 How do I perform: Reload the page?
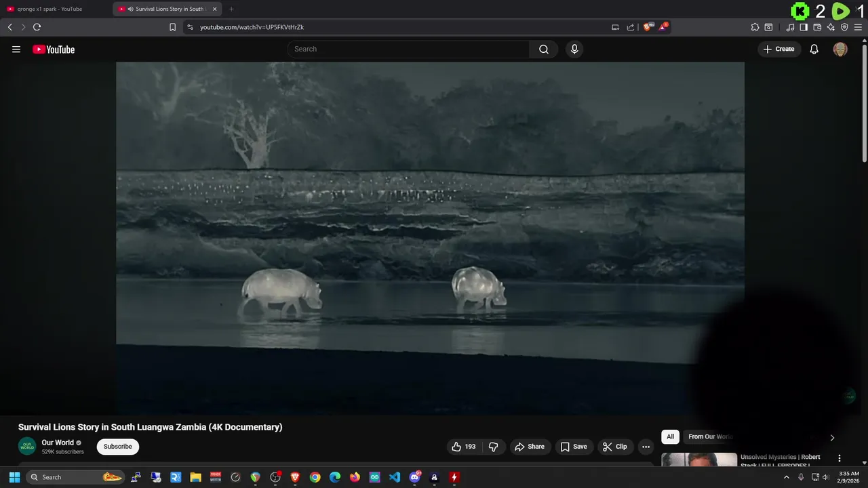[x=37, y=27]
